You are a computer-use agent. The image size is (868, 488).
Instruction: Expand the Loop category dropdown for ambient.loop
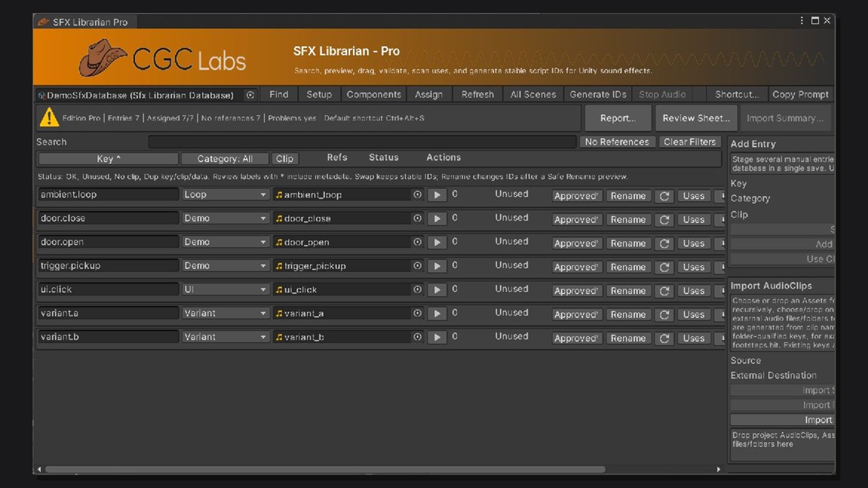click(225, 194)
